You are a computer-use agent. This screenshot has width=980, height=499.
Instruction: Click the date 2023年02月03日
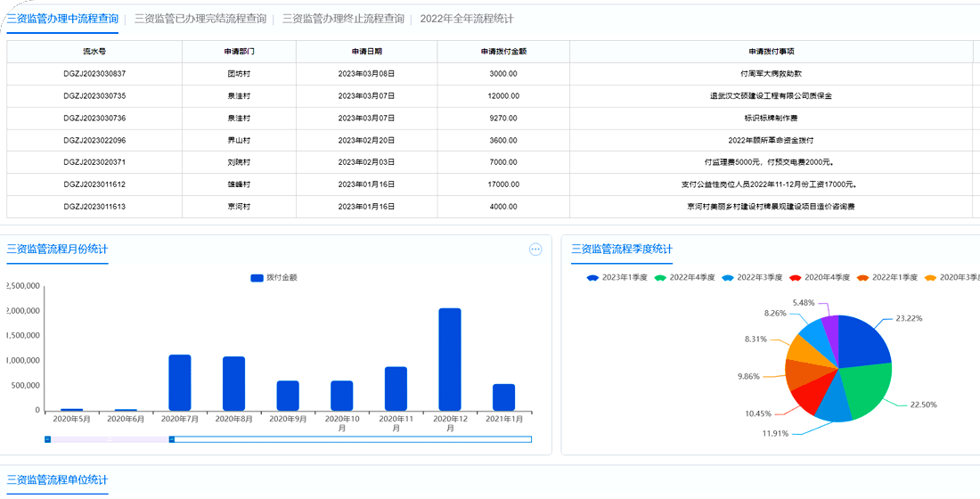tap(366, 162)
